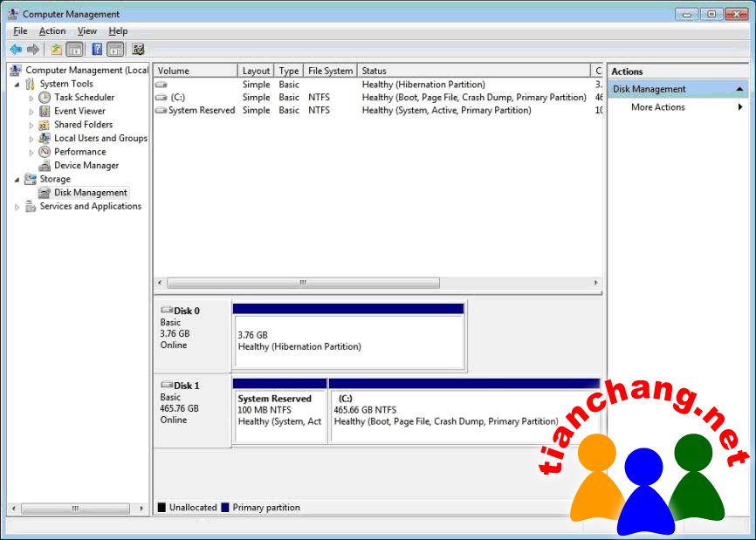Open the File menu
The height and width of the screenshot is (540, 756).
pyautogui.click(x=20, y=31)
